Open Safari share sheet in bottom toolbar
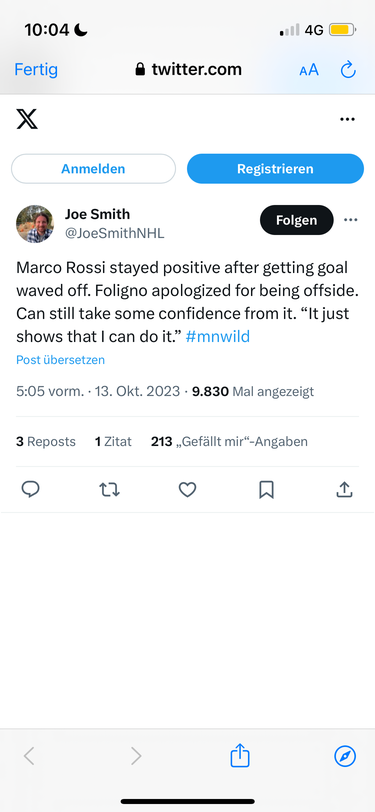This screenshot has height=812, width=375. coord(240,755)
